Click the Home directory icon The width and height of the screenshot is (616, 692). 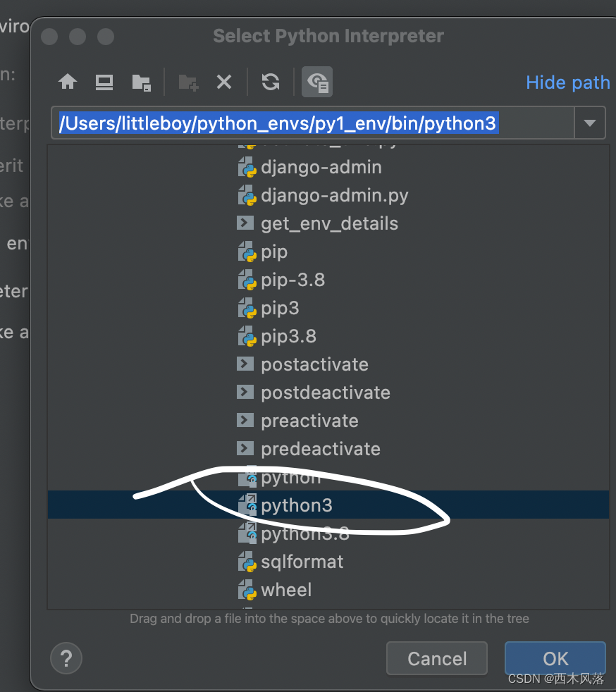[67, 82]
